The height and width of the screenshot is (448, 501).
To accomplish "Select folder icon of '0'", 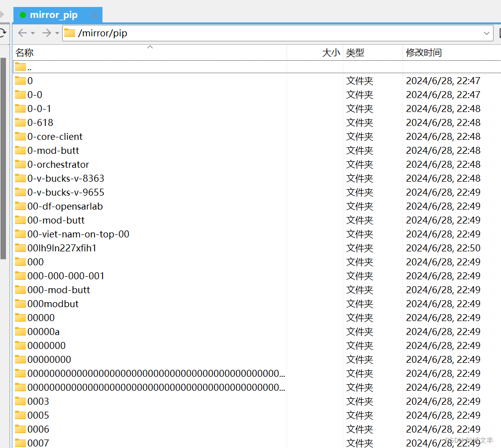I will click(20, 80).
